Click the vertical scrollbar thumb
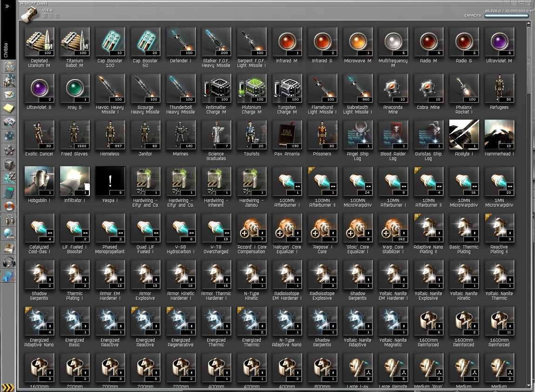This screenshot has width=535, height=392. click(x=529, y=60)
